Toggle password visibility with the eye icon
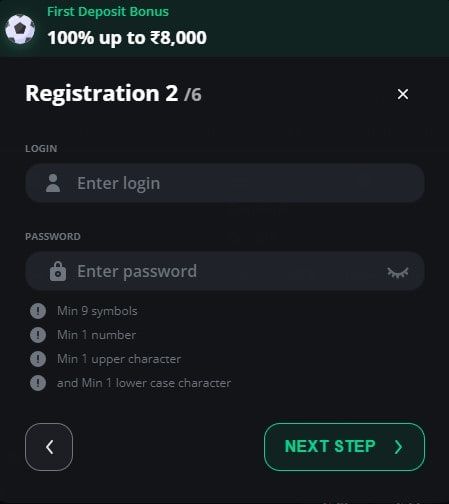Viewport: 449px width, 504px height. click(398, 272)
